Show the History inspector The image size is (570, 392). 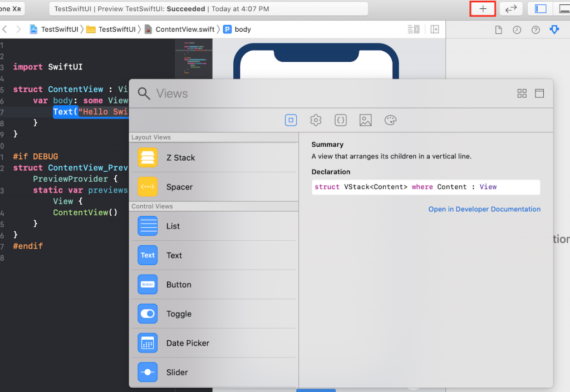517,30
